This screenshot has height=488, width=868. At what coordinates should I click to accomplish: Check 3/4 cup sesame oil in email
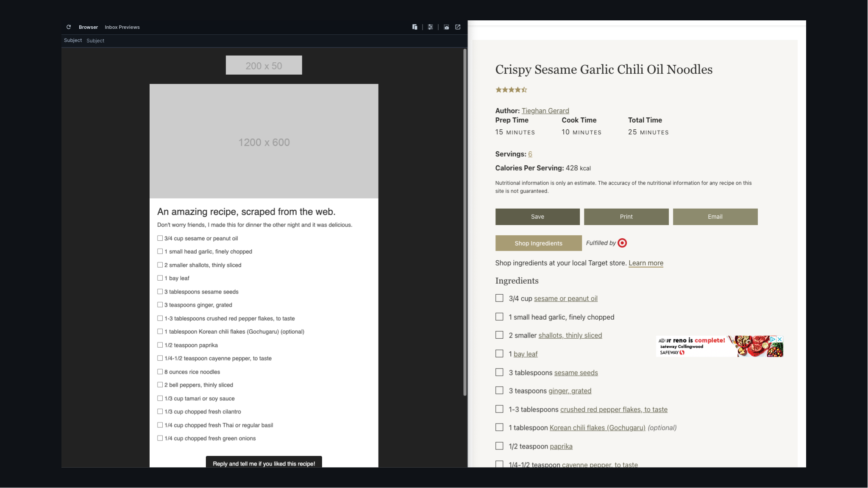tap(160, 238)
